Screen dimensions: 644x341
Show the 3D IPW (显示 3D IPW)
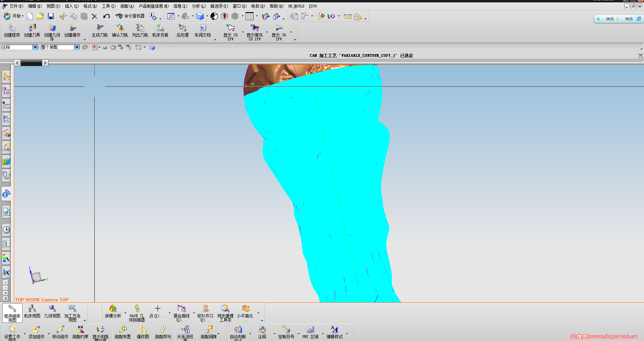pyautogui.click(x=279, y=32)
